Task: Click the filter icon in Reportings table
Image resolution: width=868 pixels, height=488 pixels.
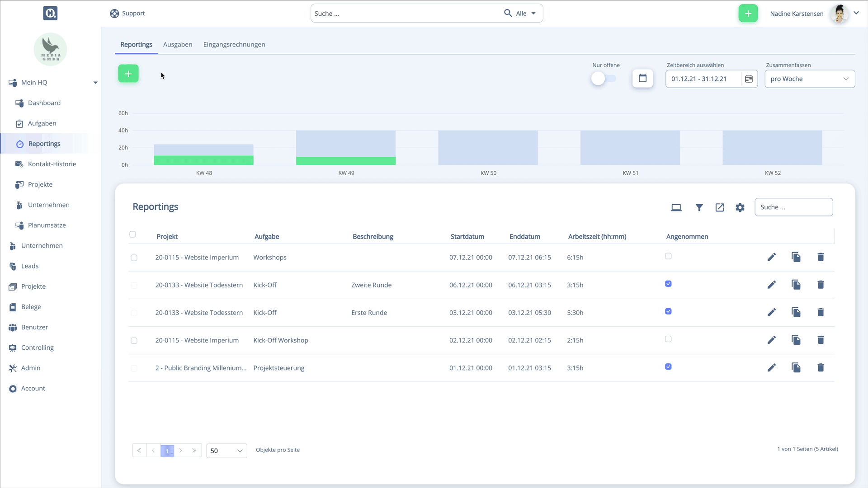Action: point(698,207)
